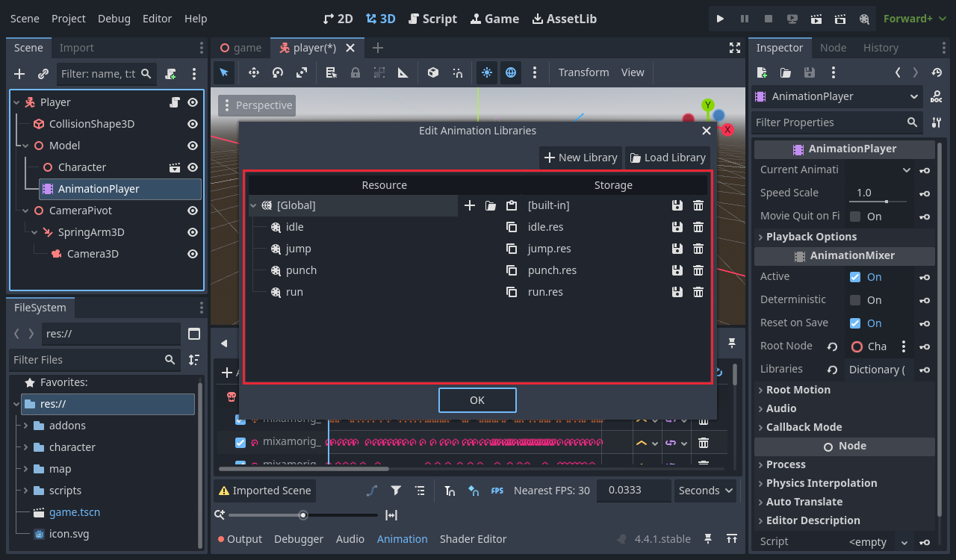Open the Seconds units dropdown

pos(705,491)
